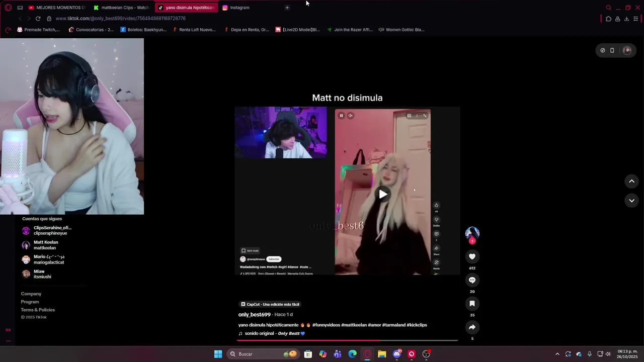Go to the previous video arrow
Screen dimensions: 644x362
631,181
